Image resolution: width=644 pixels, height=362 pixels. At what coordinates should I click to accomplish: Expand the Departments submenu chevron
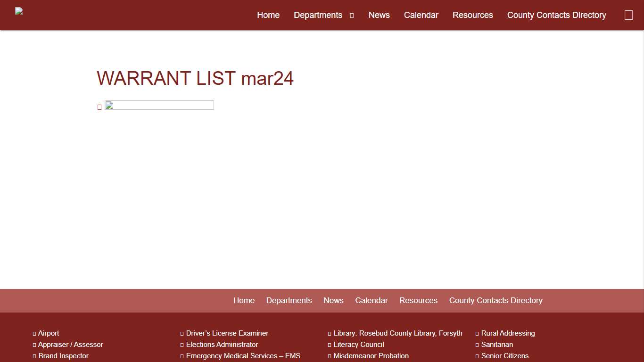[x=351, y=15]
